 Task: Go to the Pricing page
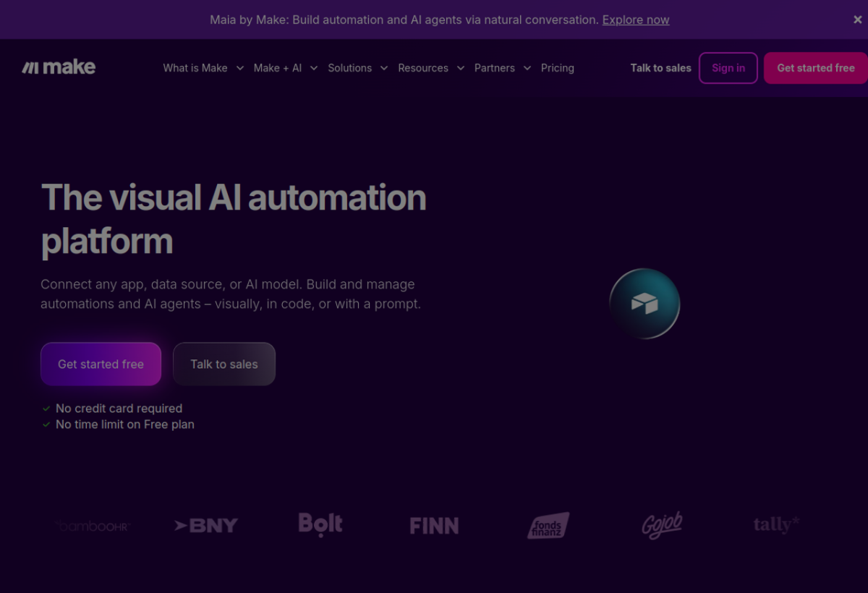click(558, 68)
